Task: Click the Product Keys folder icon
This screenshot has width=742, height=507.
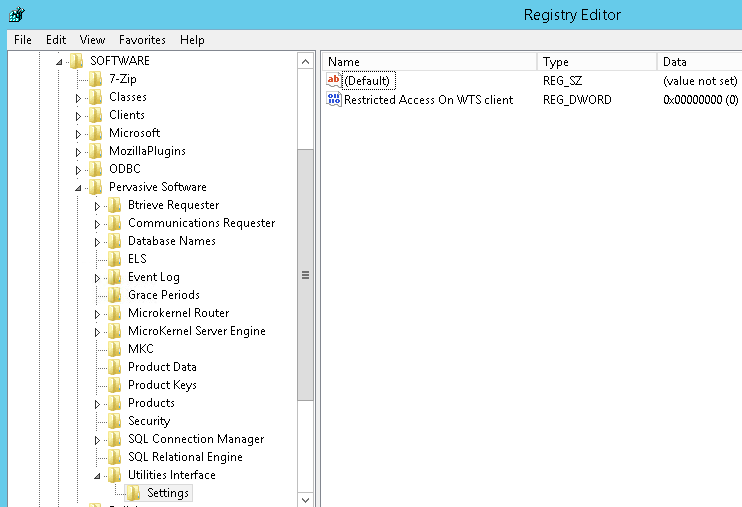Action: tap(114, 384)
